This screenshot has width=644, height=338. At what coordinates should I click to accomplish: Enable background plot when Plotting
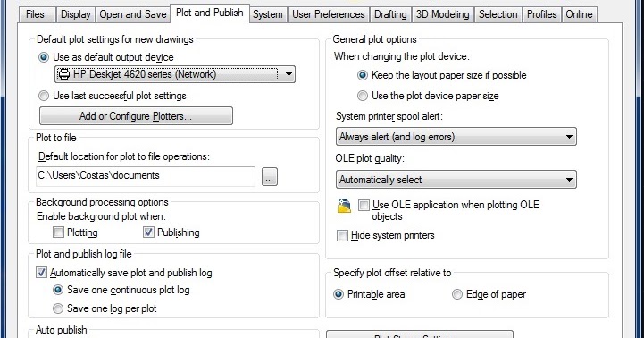click(58, 232)
